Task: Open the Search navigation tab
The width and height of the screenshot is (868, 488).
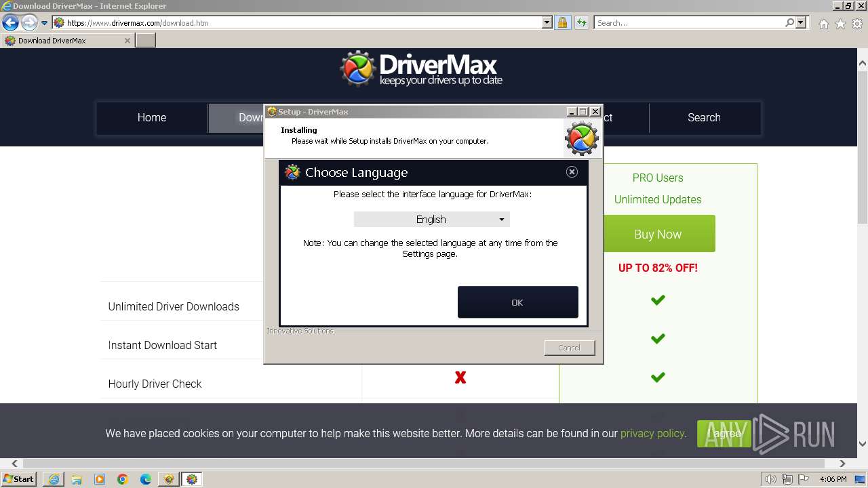Action: coord(704,117)
